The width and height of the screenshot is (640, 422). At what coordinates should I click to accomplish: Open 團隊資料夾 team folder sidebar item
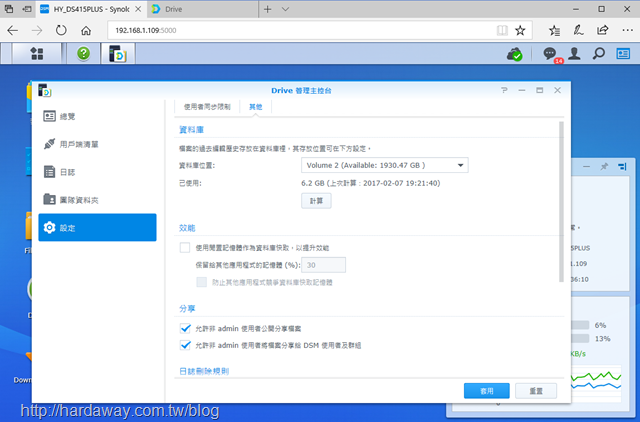(x=98, y=200)
